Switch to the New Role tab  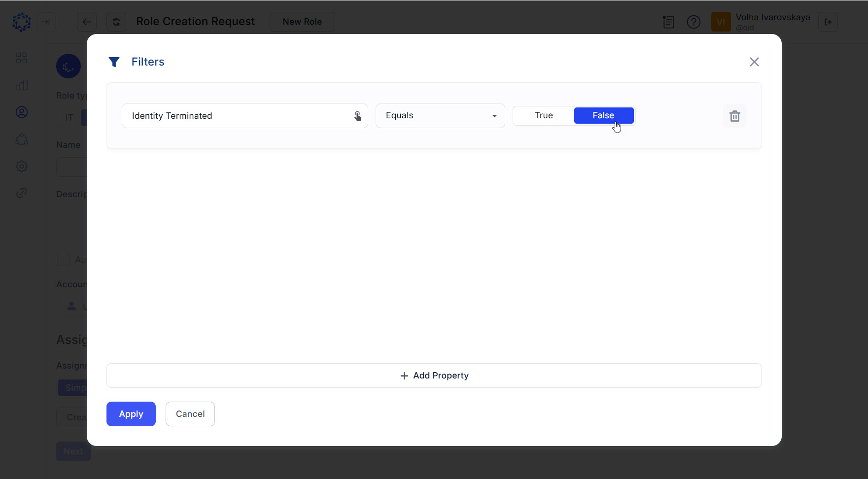point(302,22)
